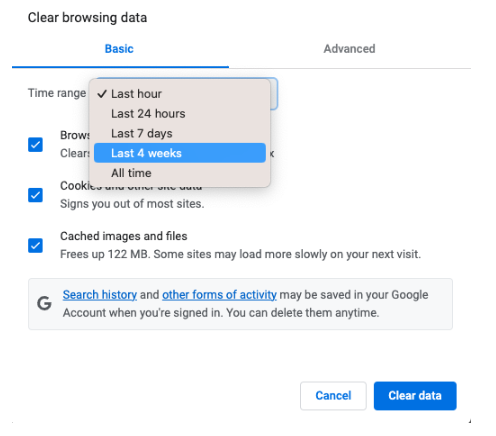Screen dimensions: 496x436
Task: Click the checkmark beside Last hour
Action: coord(102,94)
